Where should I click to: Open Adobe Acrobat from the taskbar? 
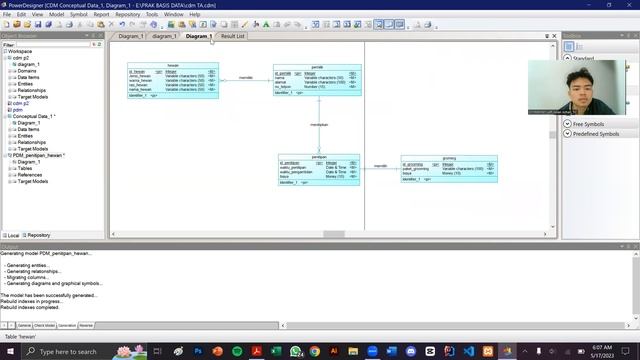point(257,351)
